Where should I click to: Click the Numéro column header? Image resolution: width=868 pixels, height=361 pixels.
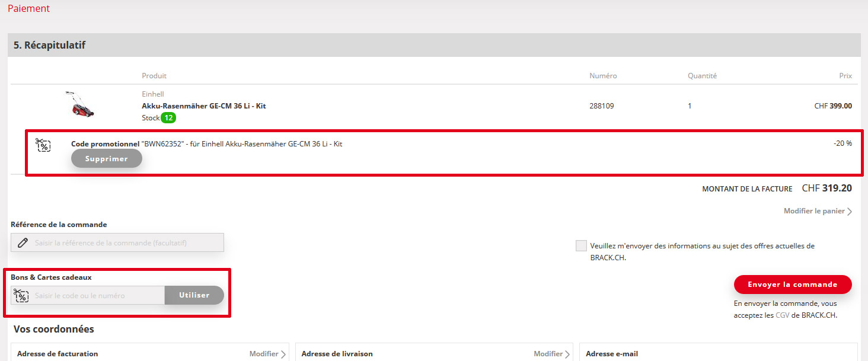(603, 76)
